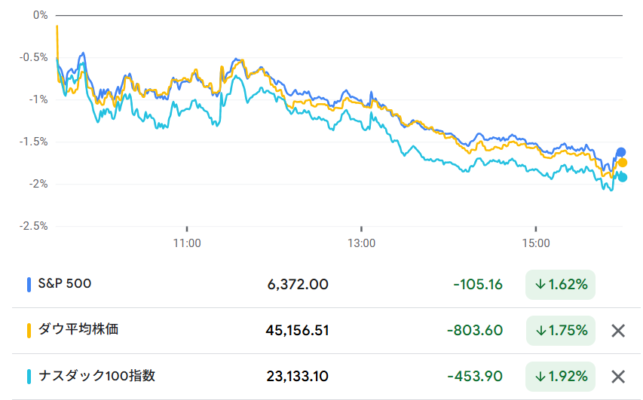Click the 1.75% down arrow badge
Screen dimensions: 643x400
[x=561, y=331]
